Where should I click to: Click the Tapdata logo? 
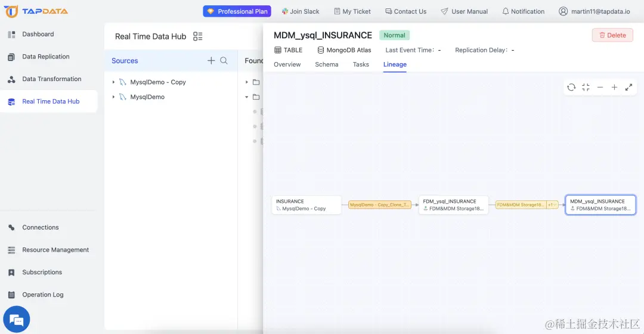(x=36, y=11)
